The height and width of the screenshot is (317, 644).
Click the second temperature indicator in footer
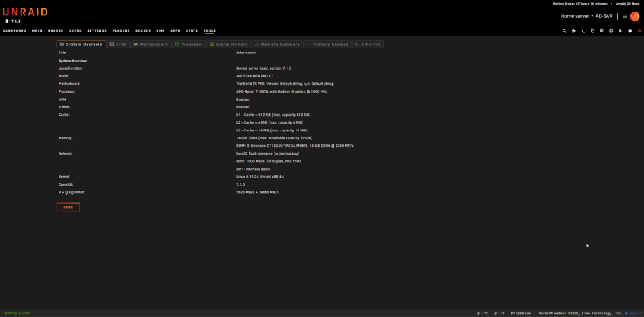[500, 313]
